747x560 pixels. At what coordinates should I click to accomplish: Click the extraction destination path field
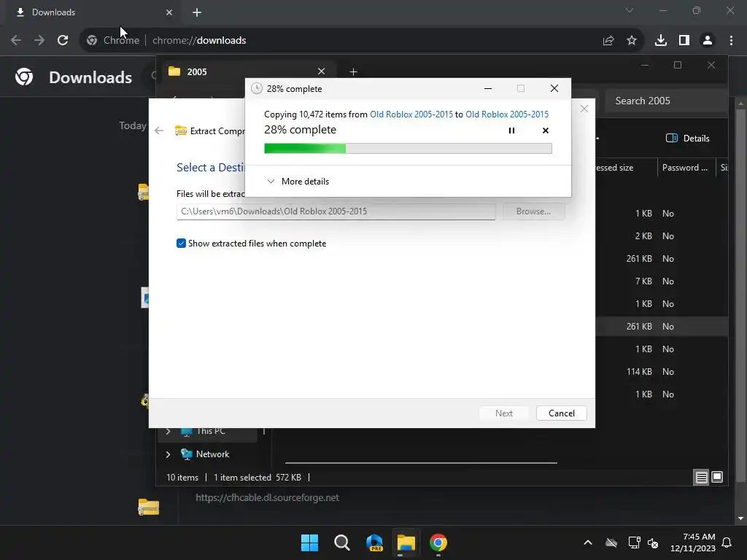coord(336,211)
